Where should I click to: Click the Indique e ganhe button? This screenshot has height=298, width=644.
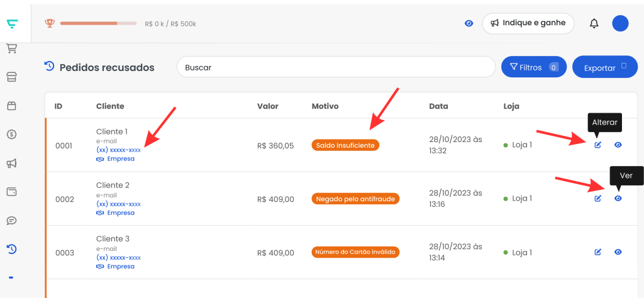click(x=528, y=23)
